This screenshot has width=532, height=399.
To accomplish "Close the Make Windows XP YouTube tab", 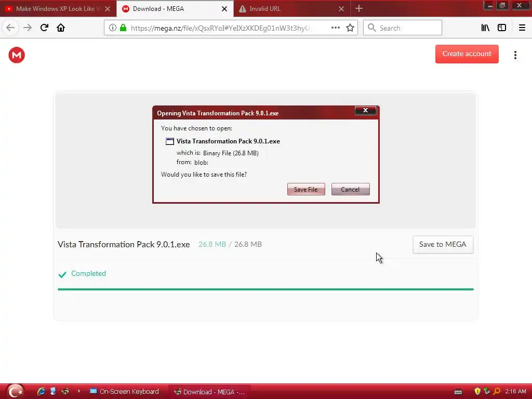I will click(x=108, y=9).
